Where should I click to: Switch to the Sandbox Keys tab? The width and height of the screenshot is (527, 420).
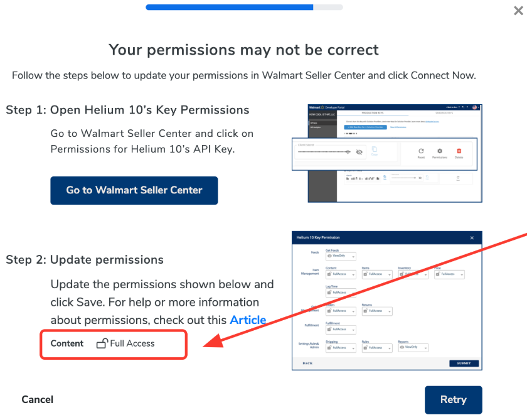tap(444, 113)
